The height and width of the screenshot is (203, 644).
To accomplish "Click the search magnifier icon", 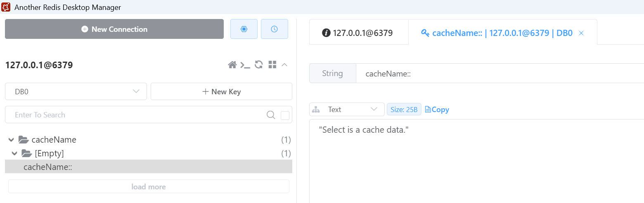I will [x=271, y=115].
